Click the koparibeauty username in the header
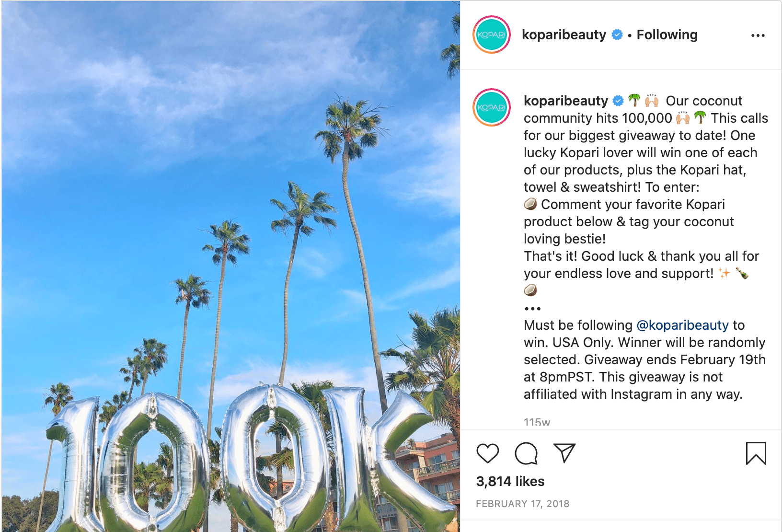Image resolution: width=782 pixels, height=532 pixels. click(563, 35)
